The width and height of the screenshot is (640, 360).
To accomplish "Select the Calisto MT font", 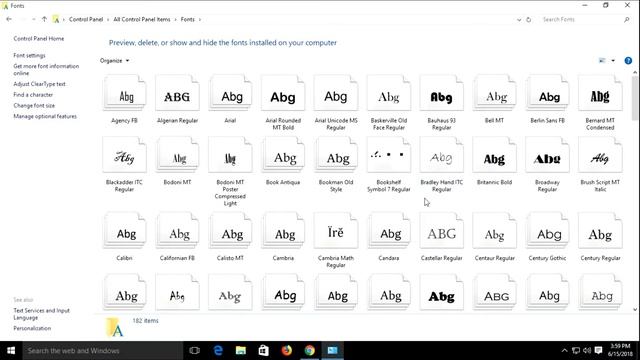I will point(230,231).
